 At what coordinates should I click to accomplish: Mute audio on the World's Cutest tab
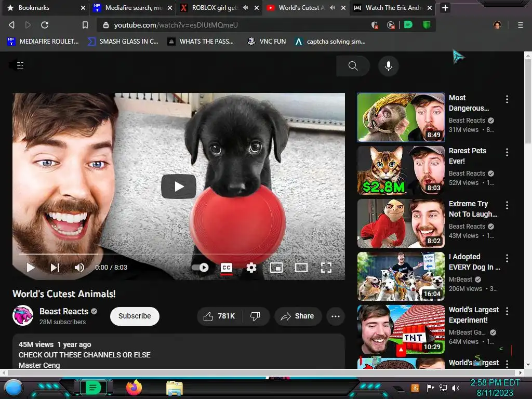tap(332, 7)
